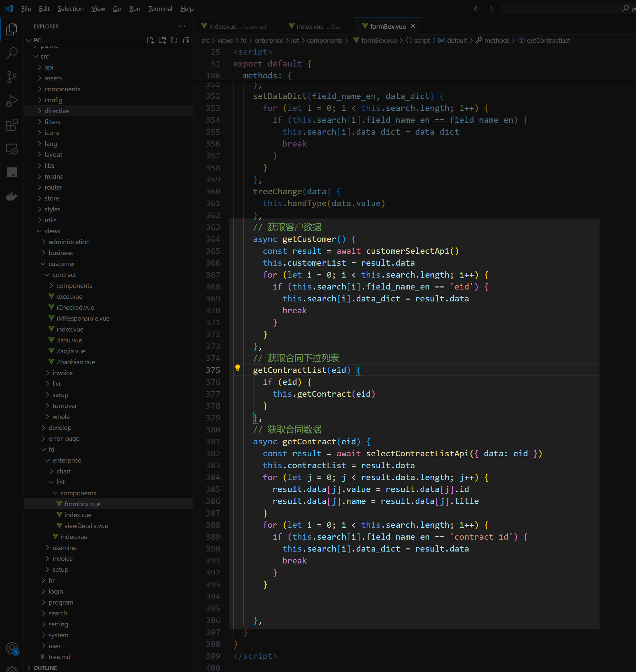Open the Run and Debug view
The height and width of the screenshot is (672, 636).
(12, 101)
